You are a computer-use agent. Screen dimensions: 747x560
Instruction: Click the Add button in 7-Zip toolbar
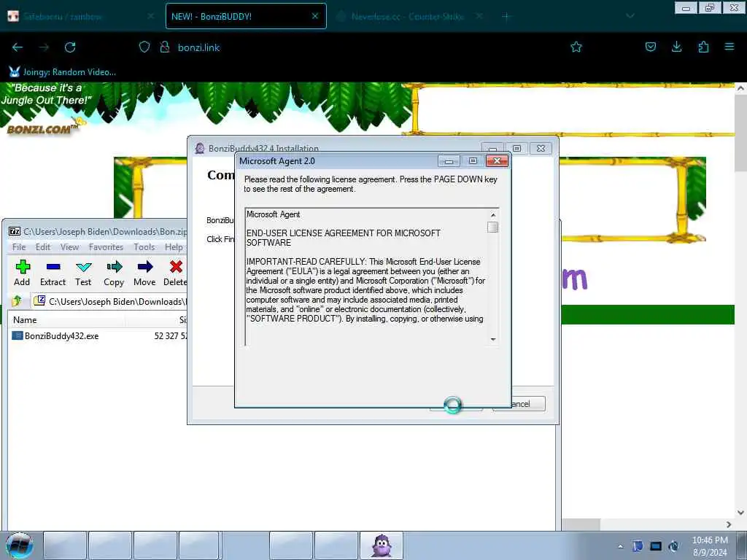click(22, 273)
